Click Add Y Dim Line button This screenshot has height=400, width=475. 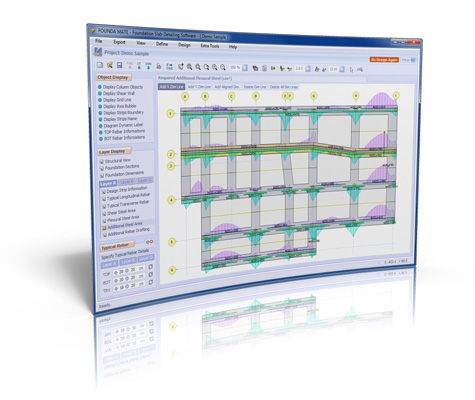point(199,87)
